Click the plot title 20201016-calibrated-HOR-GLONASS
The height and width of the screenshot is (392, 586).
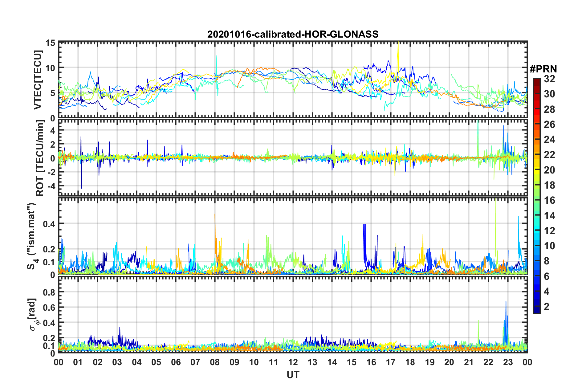click(x=293, y=34)
